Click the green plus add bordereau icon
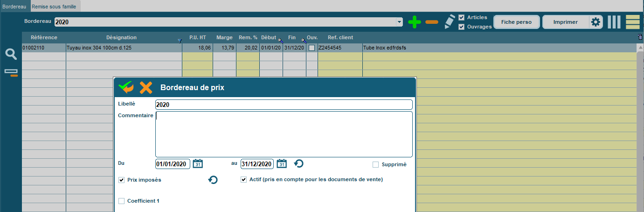The height and width of the screenshot is (212, 644). [x=415, y=22]
